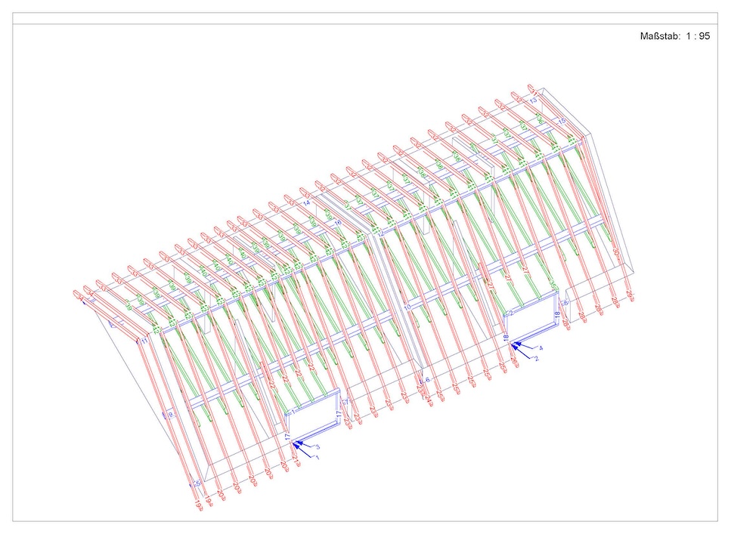Click blue beam label 14
Screen dimensions: 756x534
(307, 203)
